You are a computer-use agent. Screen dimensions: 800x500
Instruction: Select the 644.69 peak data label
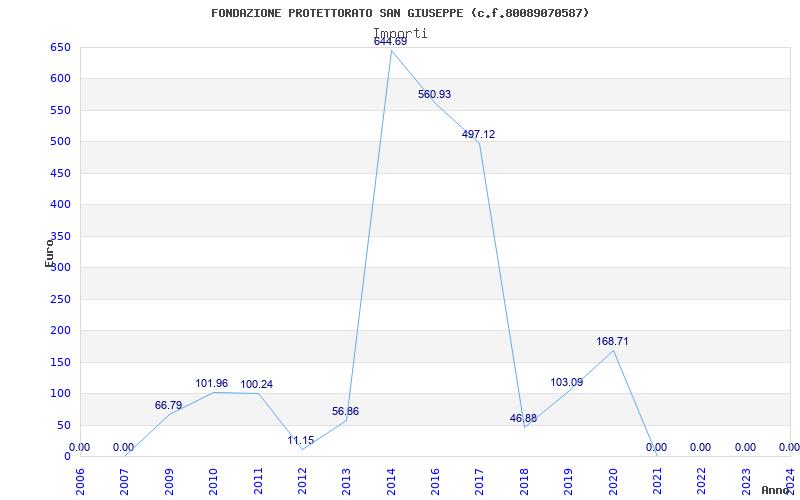pos(390,42)
